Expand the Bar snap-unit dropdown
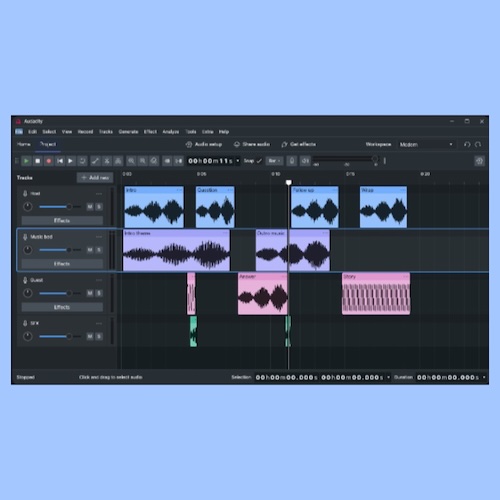This screenshot has height=500, width=500. coord(274,161)
